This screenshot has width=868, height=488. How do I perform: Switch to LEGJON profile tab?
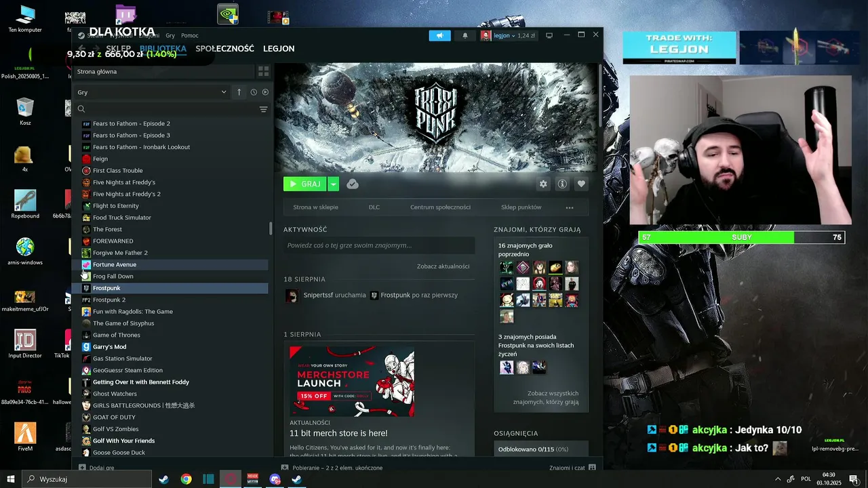(x=279, y=49)
